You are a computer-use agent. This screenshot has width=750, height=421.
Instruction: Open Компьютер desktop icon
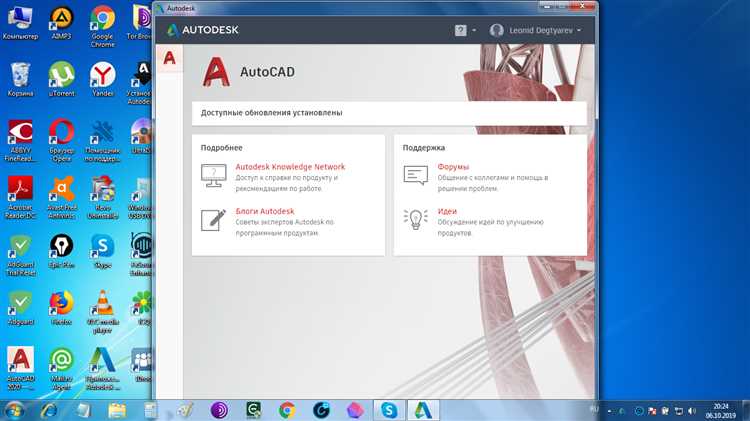[x=20, y=22]
